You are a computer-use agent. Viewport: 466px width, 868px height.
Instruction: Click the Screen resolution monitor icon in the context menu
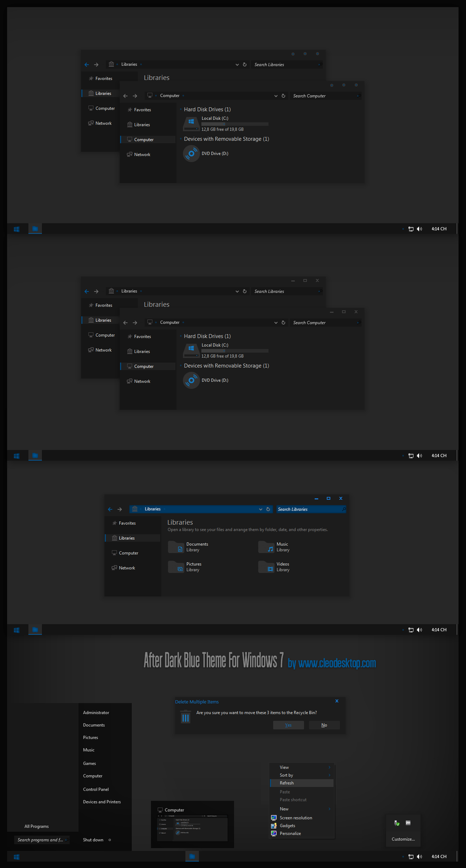tap(274, 818)
